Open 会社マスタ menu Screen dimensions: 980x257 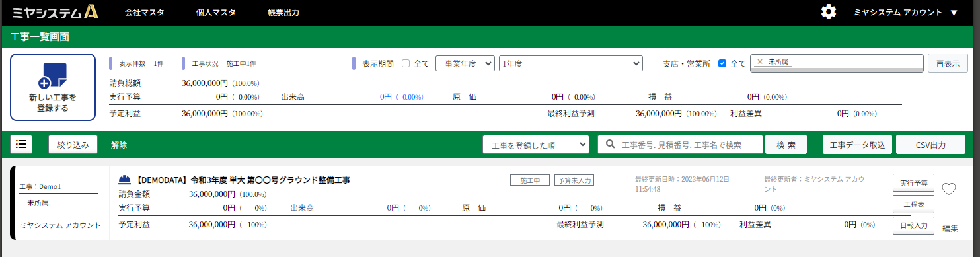point(144,13)
